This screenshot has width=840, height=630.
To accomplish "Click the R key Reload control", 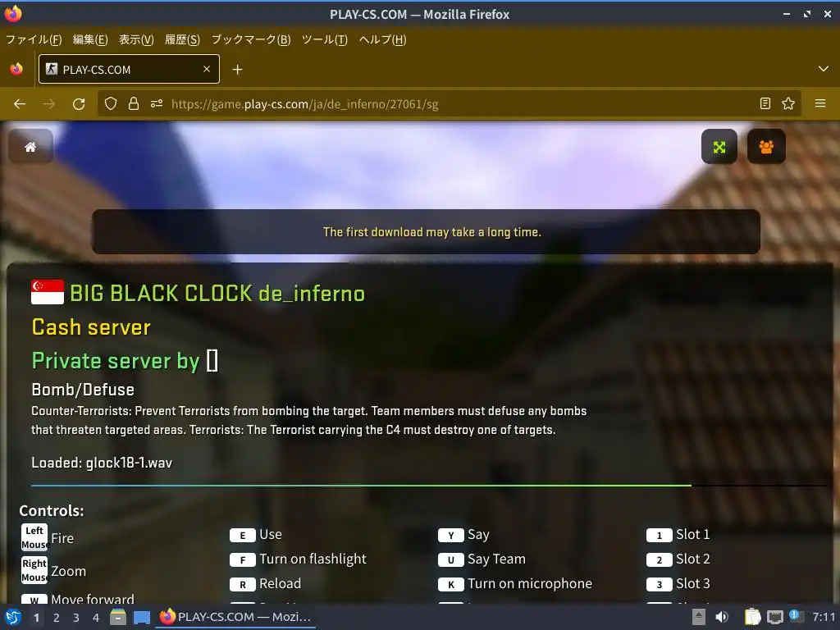I will point(266,584).
